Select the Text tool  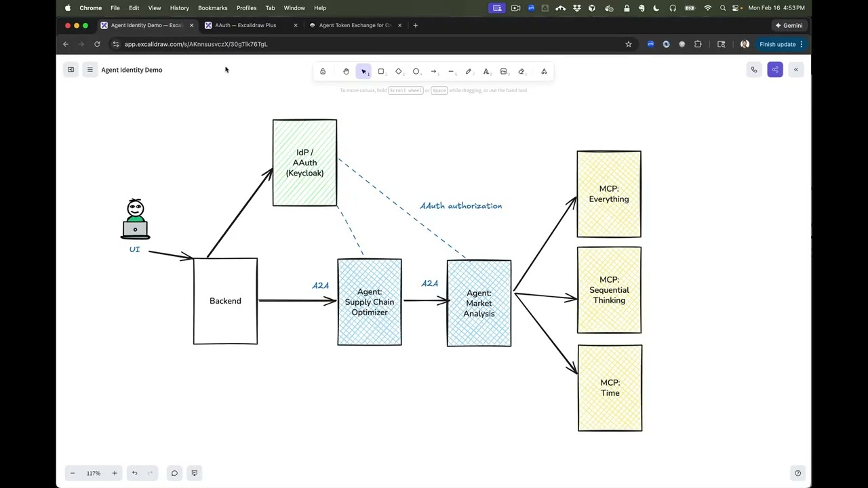486,71
